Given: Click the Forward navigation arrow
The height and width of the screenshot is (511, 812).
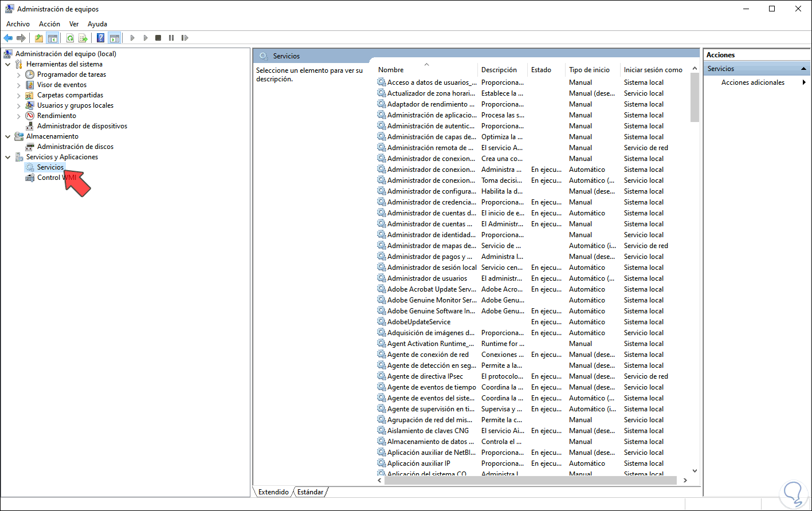Looking at the screenshot, I should (x=21, y=37).
